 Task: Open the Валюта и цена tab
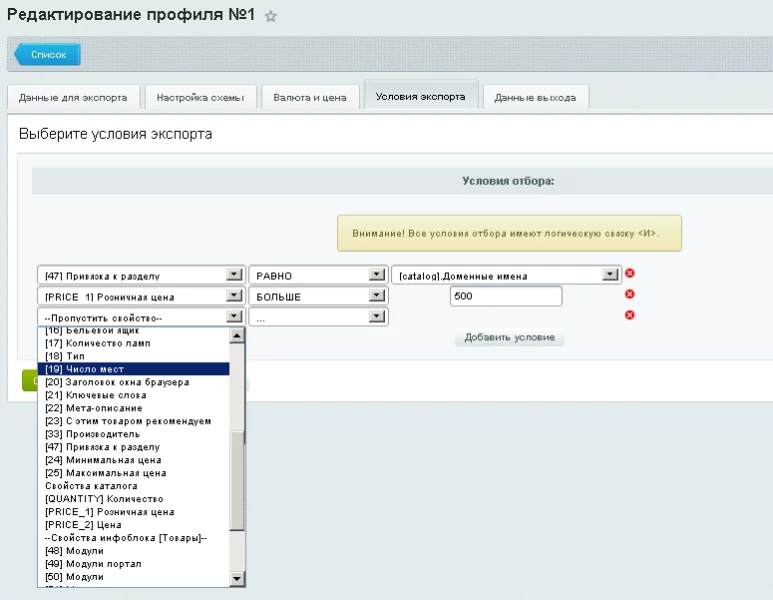tap(311, 98)
